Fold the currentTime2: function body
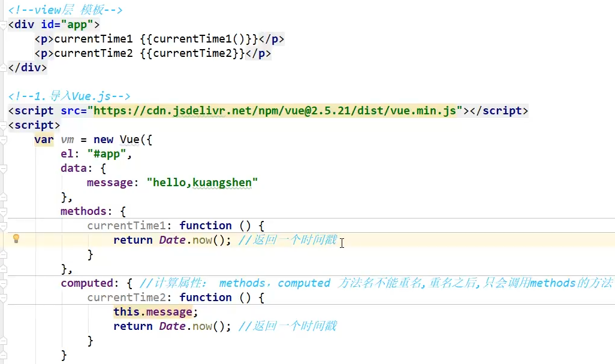This screenshot has width=615, height=364. pyautogui.click(x=4, y=298)
